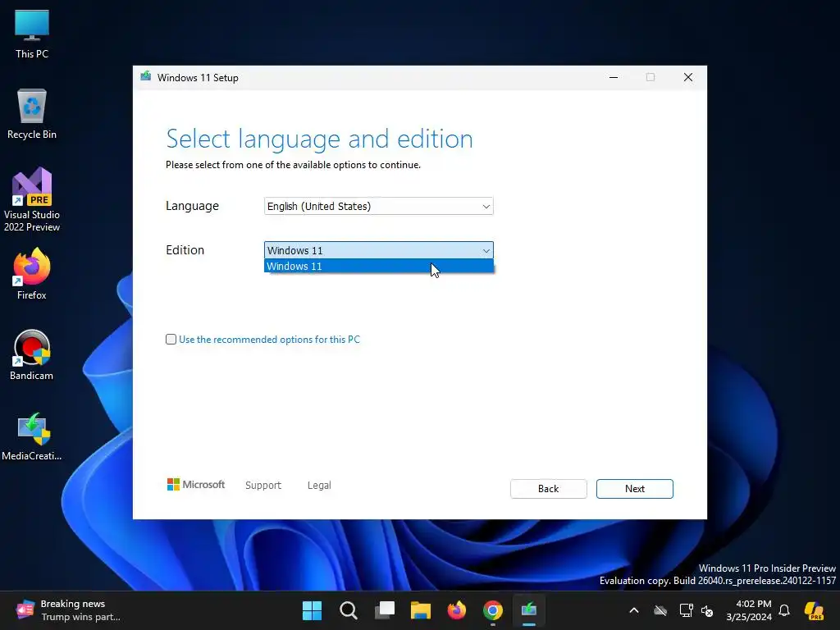Open File Explorer from the taskbar
This screenshot has height=630, width=840.
[x=421, y=610]
